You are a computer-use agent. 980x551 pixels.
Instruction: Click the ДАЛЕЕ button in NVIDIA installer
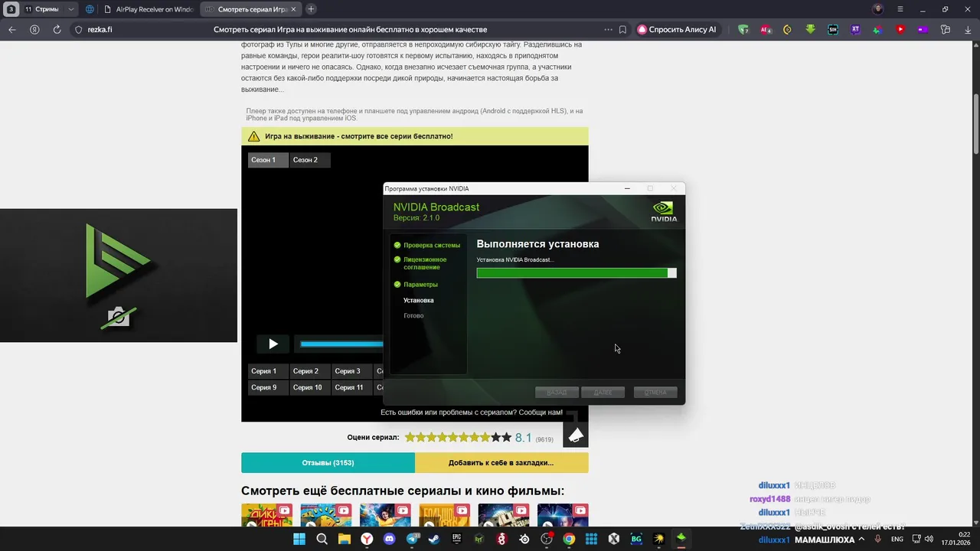click(603, 393)
